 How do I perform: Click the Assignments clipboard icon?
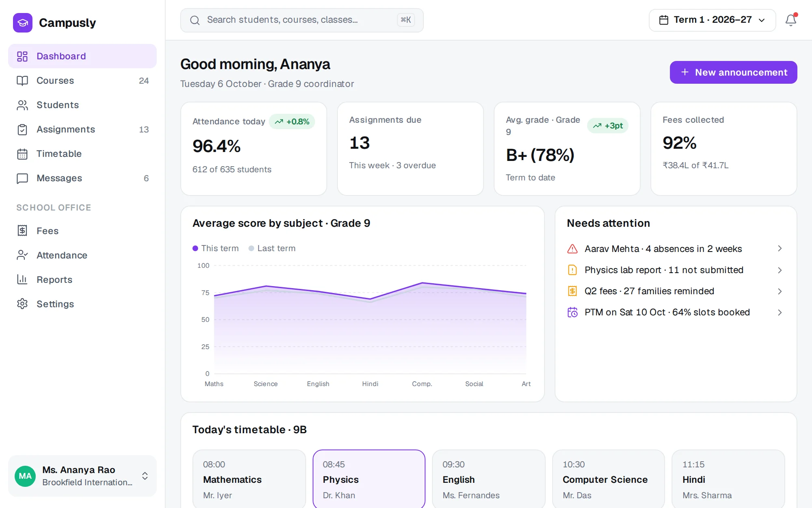(22, 129)
